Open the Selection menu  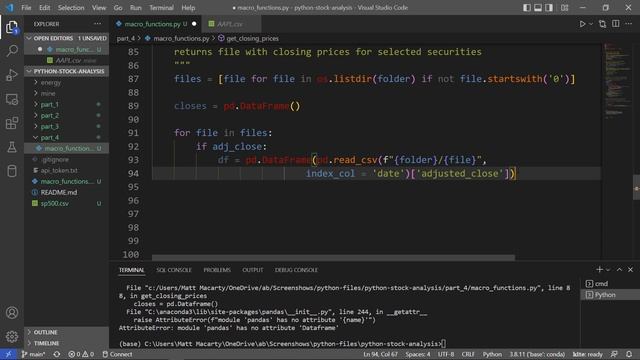(x=71, y=8)
